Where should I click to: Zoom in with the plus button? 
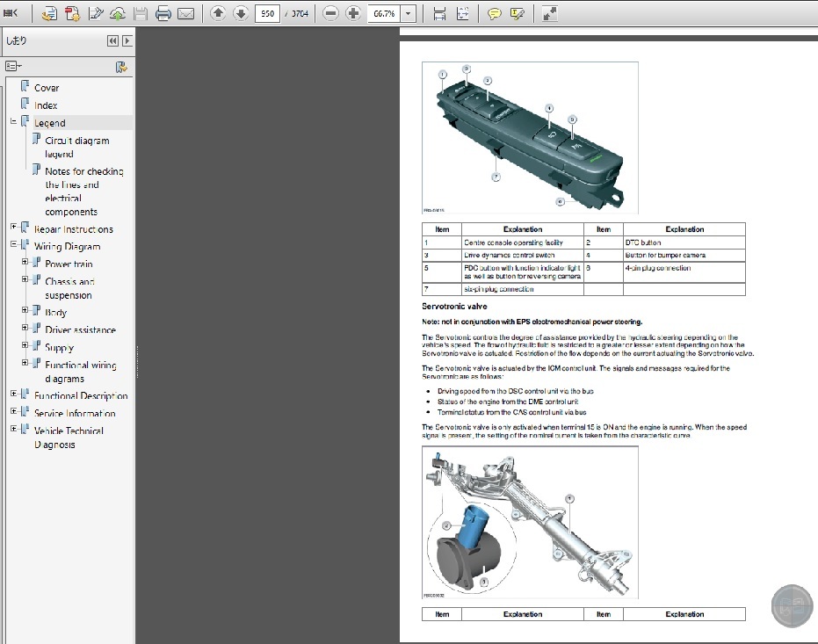[353, 13]
